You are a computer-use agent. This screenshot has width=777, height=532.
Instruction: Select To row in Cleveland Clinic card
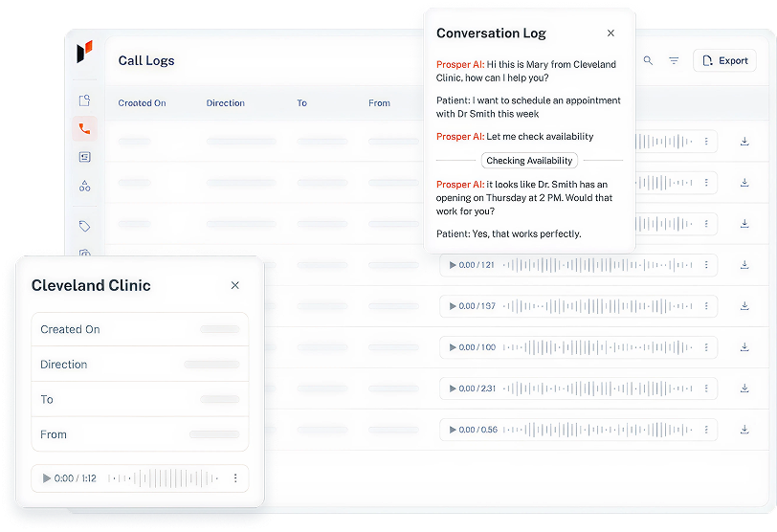click(x=140, y=399)
